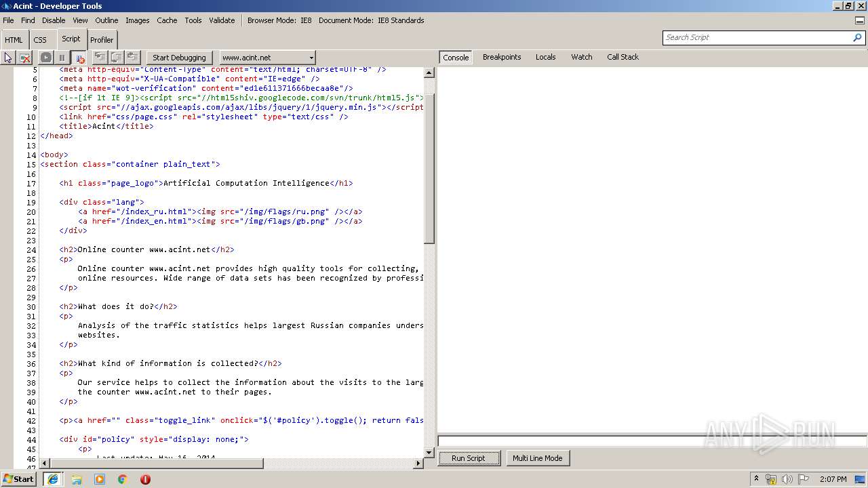The width and height of the screenshot is (868, 488).
Task: Click the break all pause icon
Action: (62, 58)
